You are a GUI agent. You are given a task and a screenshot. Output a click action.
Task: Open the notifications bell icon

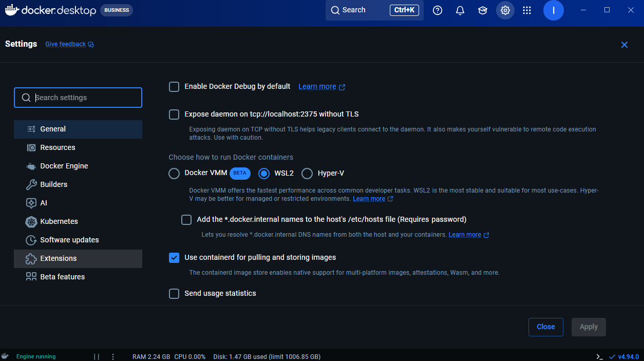click(460, 10)
